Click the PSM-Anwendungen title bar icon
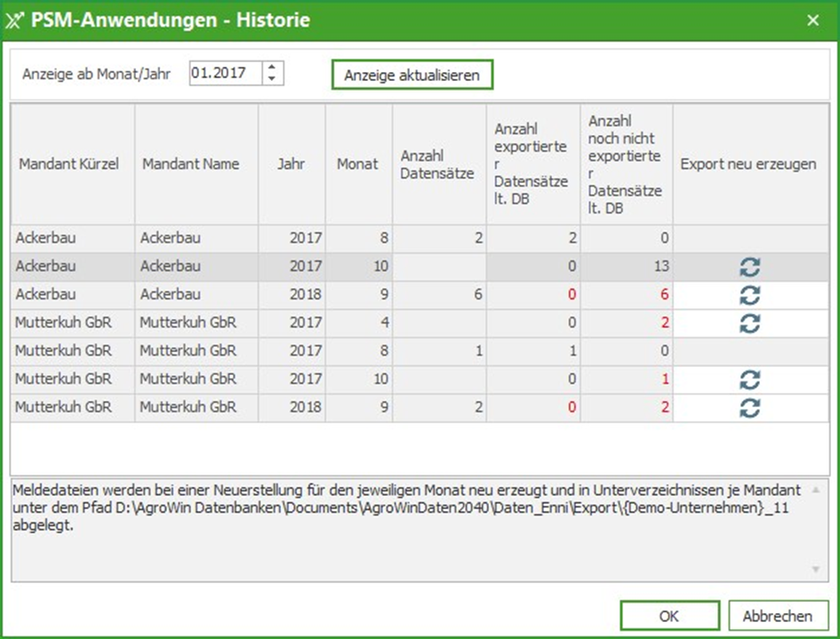840x639 pixels. pos(15,20)
